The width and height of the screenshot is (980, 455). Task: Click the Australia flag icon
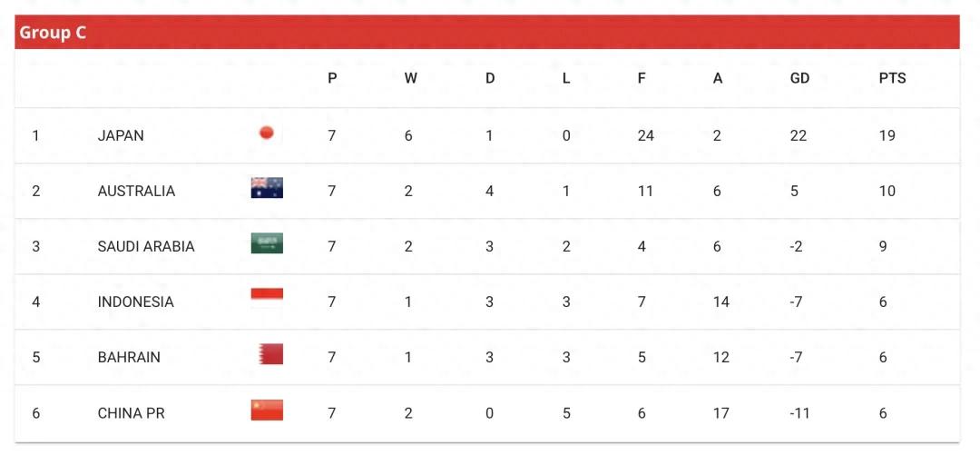pos(267,188)
